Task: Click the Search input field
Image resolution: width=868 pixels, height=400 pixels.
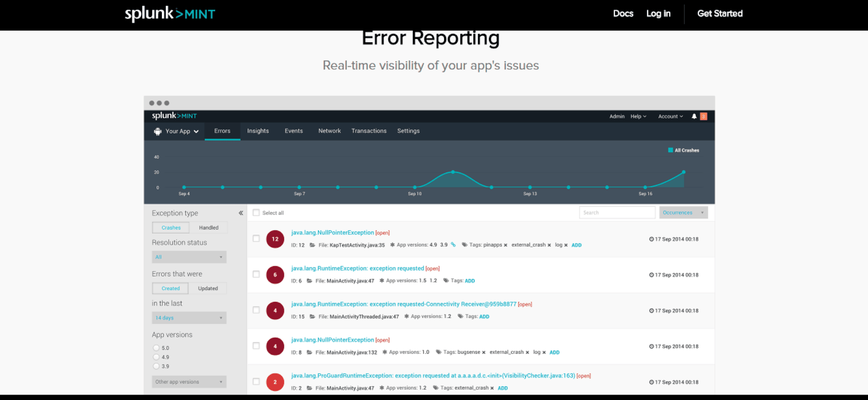Action: [x=617, y=212]
